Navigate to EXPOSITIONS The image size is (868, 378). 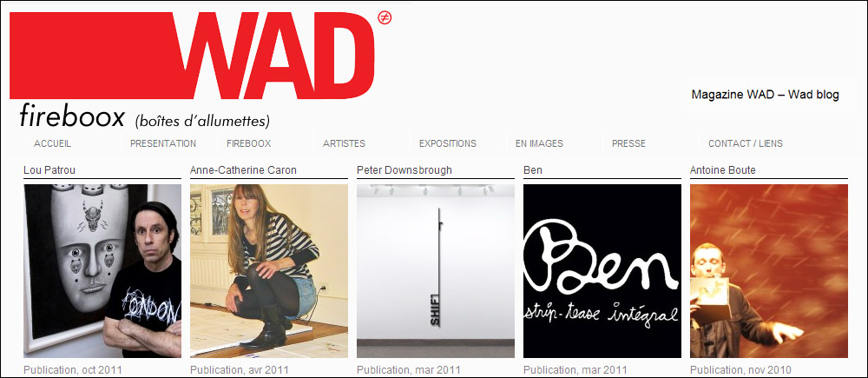tap(447, 143)
